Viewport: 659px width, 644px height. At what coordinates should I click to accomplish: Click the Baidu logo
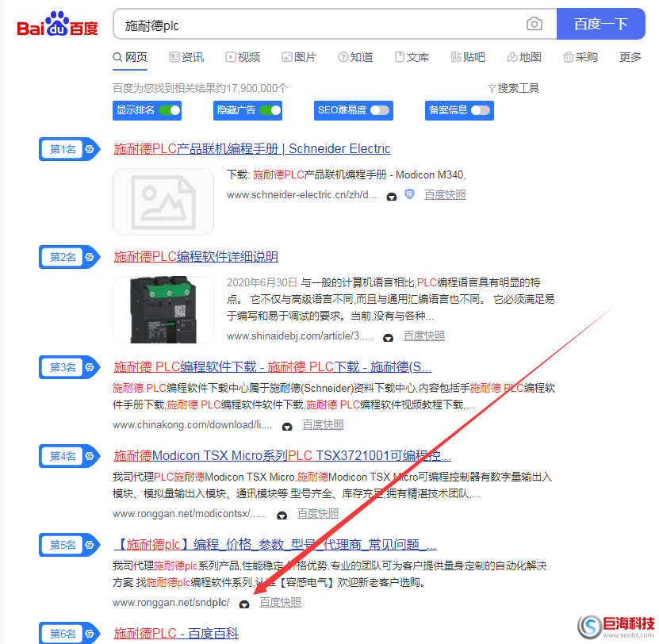coord(57,25)
